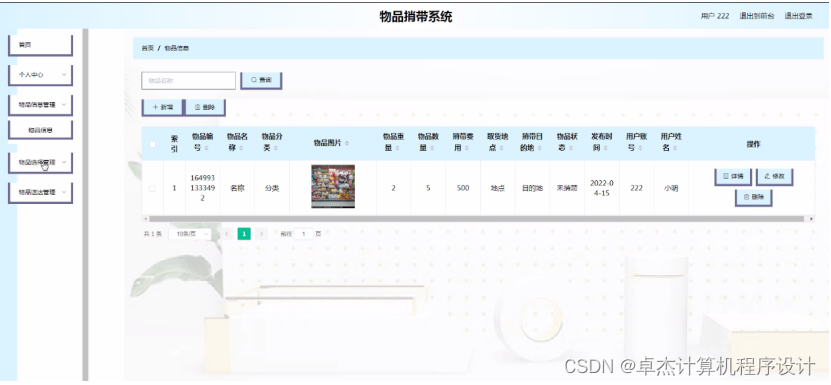The image size is (831, 385).
Task: Go to previous page arrow in pagination
Action: click(x=227, y=233)
